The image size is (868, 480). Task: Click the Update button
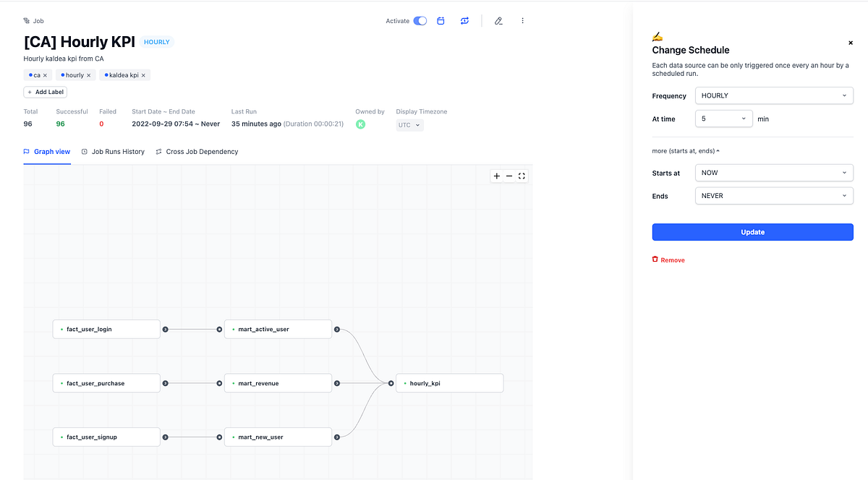click(x=752, y=232)
